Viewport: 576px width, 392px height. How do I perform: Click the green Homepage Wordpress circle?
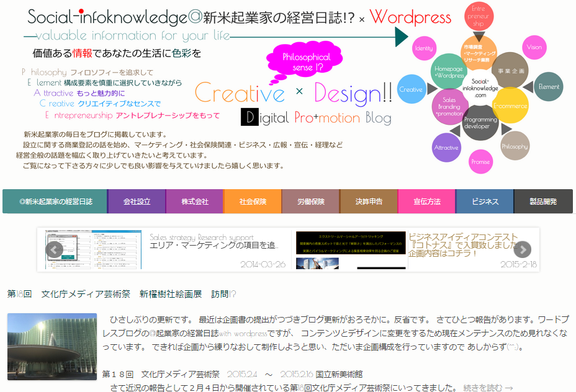pyautogui.click(x=449, y=71)
